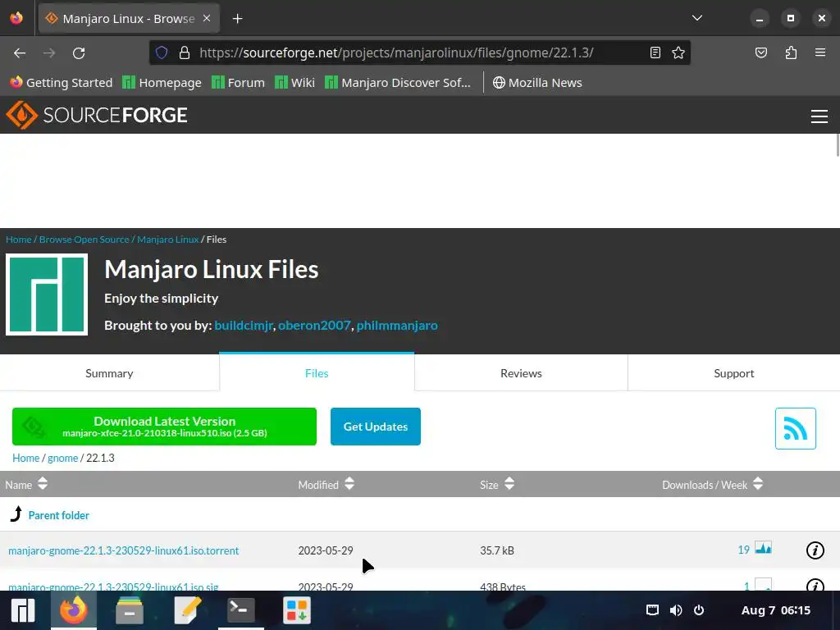Select the Files tab
The image size is (840, 630).
point(317,373)
